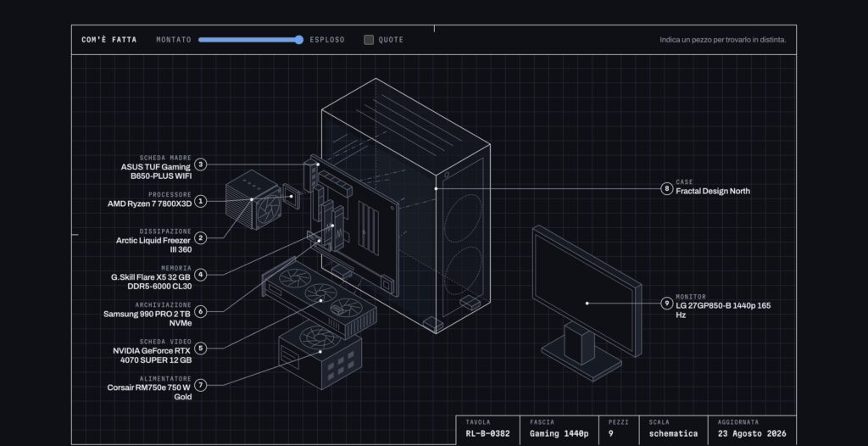Select callout number 2 for dissipazione
868x446 pixels.
200,238
